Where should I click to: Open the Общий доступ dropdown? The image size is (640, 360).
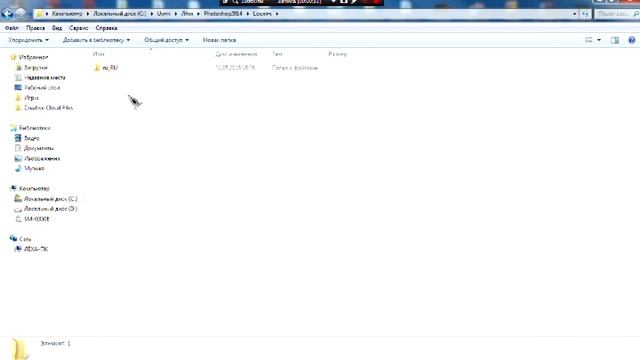pos(166,40)
